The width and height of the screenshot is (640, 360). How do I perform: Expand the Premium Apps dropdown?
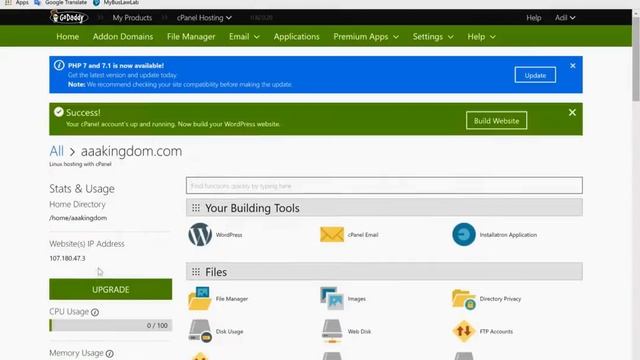[x=366, y=37]
